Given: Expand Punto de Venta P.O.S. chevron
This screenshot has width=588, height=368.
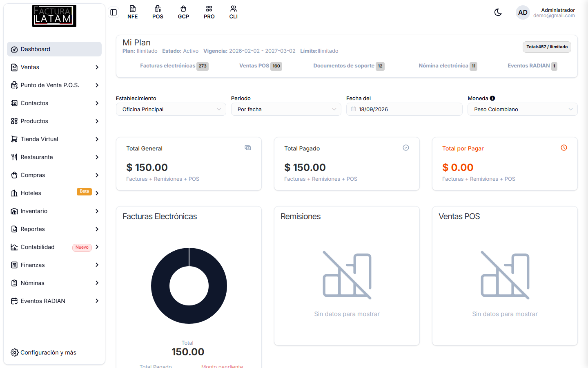Looking at the screenshot, I should 97,85.
